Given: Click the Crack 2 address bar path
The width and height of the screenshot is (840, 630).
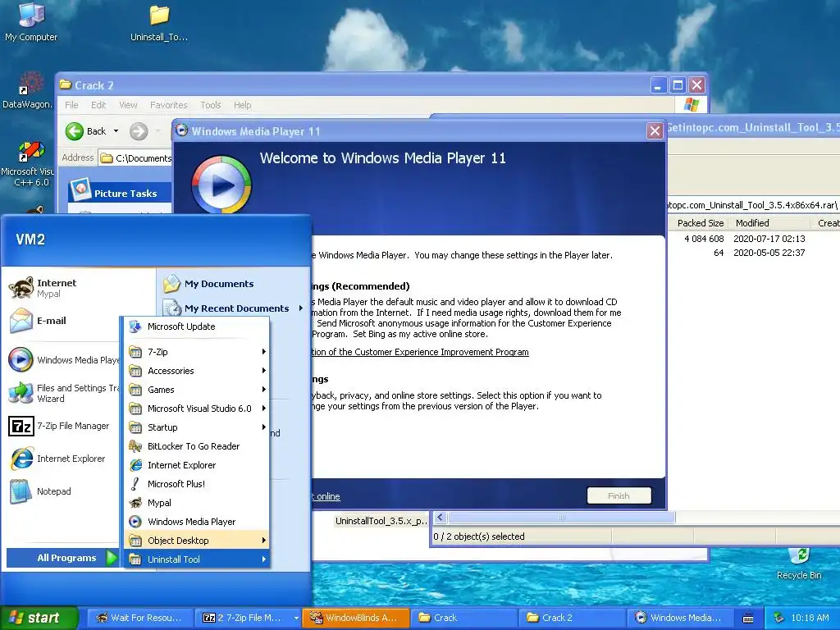Looking at the screenshot, I should tap(137, 158).
